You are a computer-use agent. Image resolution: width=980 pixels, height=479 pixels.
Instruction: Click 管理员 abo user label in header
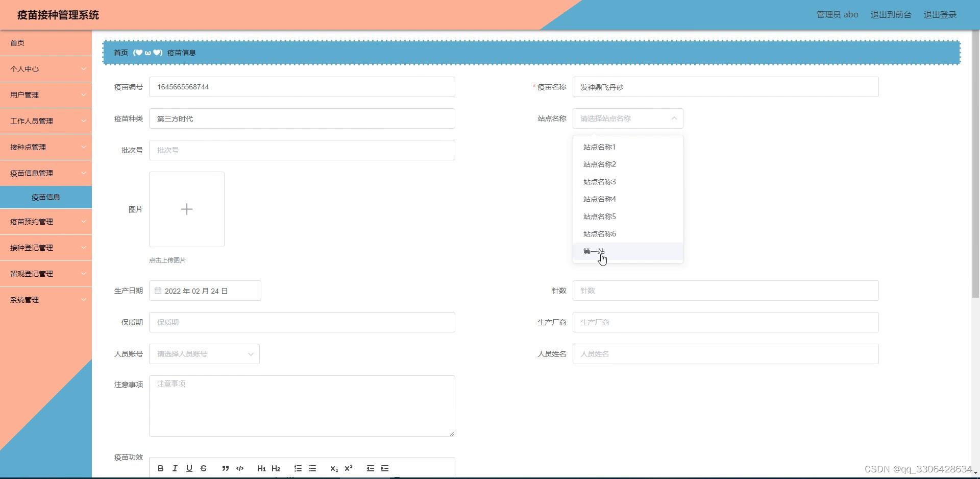(x=837, y=15)
